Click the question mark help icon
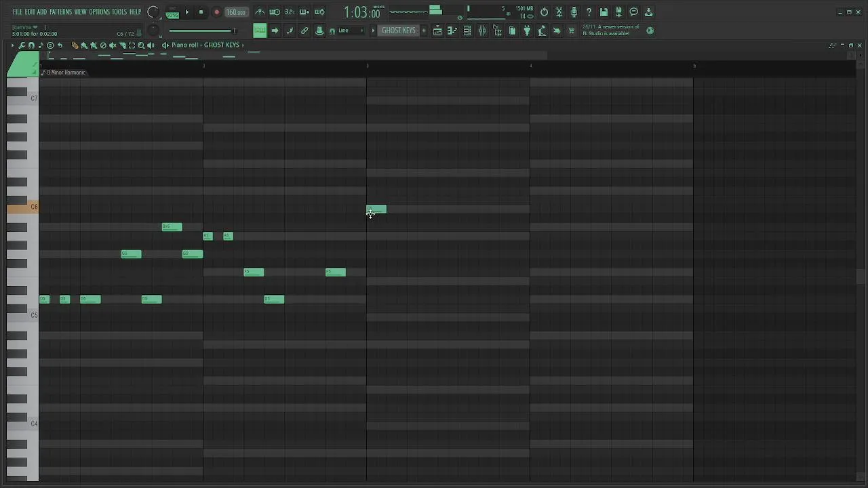Image resolution: width=868 pixels, height=488 pixels. (x=589, y=12)
